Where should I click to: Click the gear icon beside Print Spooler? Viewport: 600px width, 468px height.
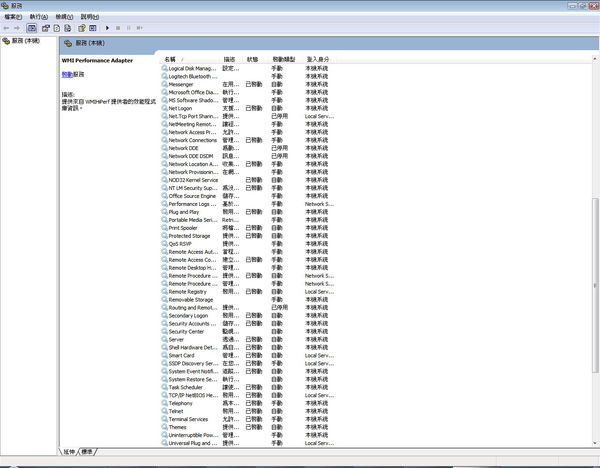(164, 228)
